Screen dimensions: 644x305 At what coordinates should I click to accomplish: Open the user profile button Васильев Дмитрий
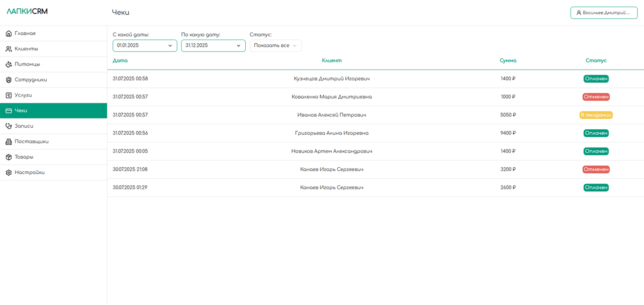[x=603, y=13]
